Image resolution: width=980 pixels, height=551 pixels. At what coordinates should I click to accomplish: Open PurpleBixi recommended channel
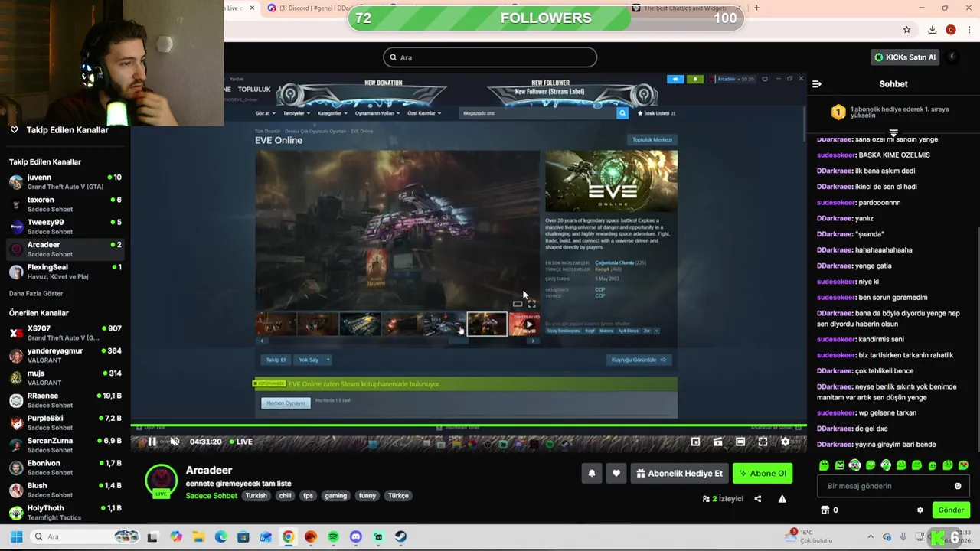click(65, 422)
